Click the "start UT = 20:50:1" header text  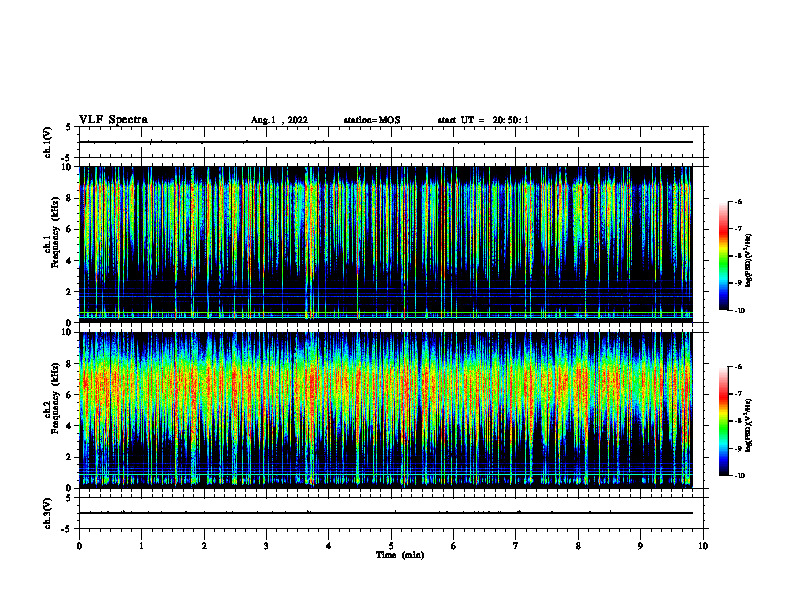[483, 120]
